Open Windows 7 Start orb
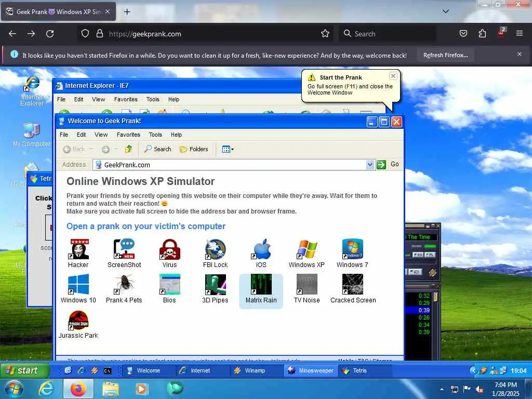This screenshot has height=399, width=532. [x=14, y=389]
